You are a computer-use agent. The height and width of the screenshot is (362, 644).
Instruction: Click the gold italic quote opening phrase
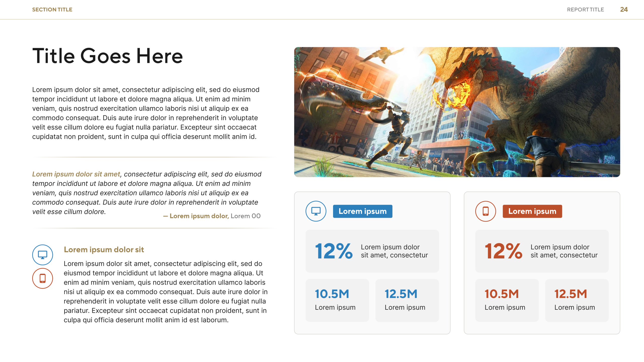(76, 174)
